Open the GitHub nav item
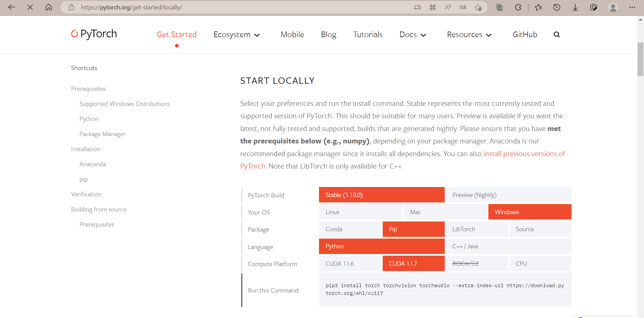Image resolution: width=644 pixels, height=318 pixels. pyautogui.click(x=525, y=35)
